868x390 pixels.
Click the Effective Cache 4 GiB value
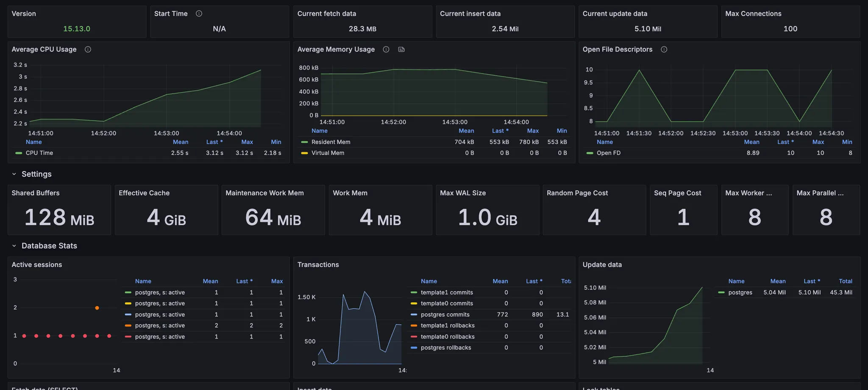[x=167, y=217]
